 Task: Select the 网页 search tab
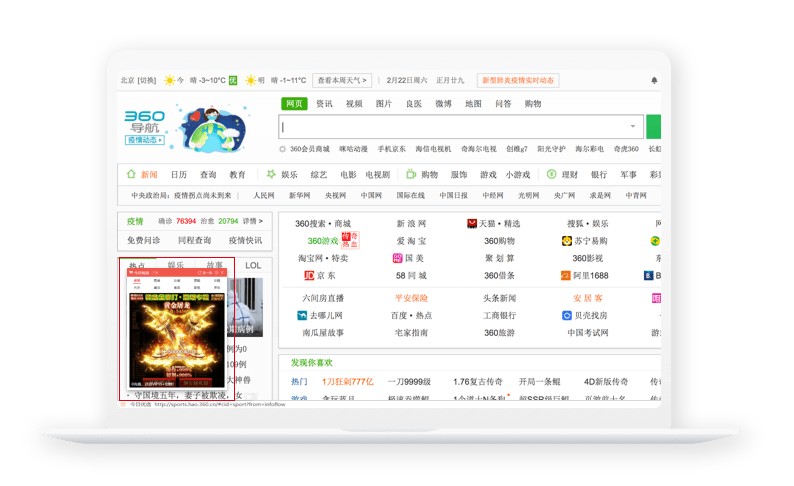(x=294, y=104)
